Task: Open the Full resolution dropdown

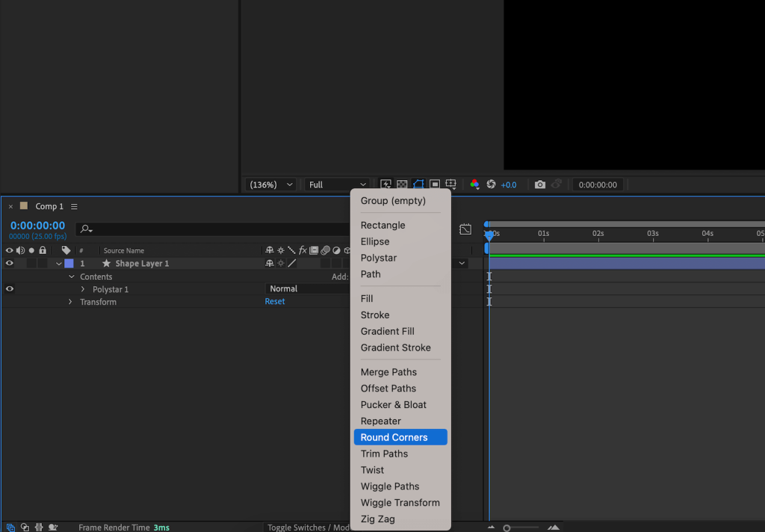Action: pos(338,185)
